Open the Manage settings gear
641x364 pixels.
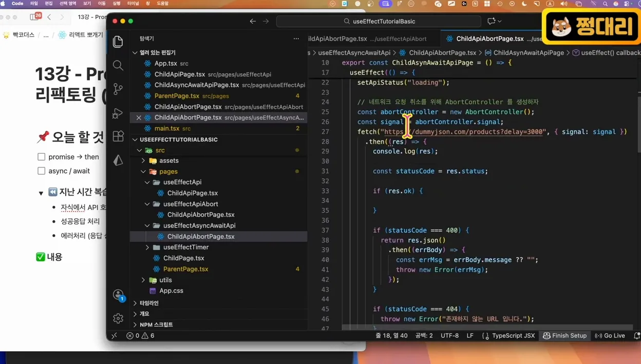click(x=118, y=318)
